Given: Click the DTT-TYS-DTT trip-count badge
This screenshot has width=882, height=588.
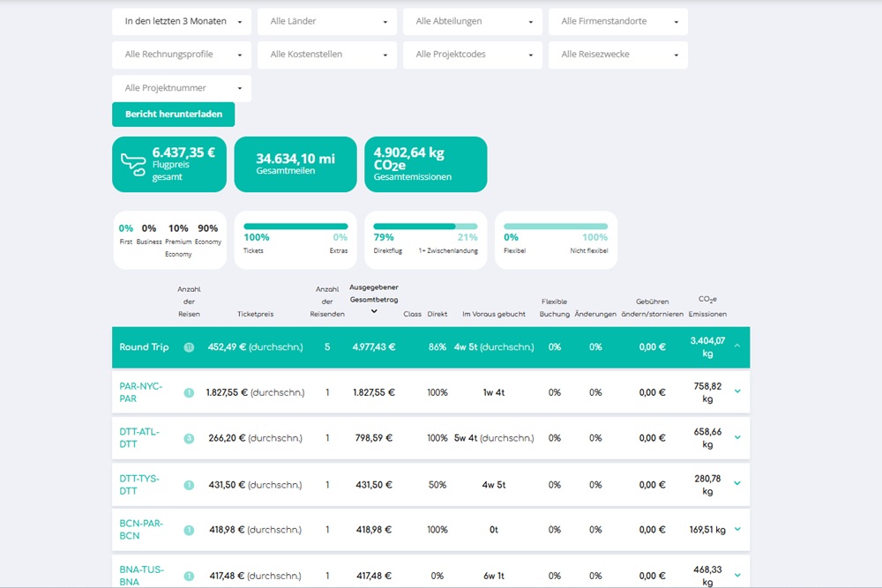Looking at the screenshot, I should (189, 485).
